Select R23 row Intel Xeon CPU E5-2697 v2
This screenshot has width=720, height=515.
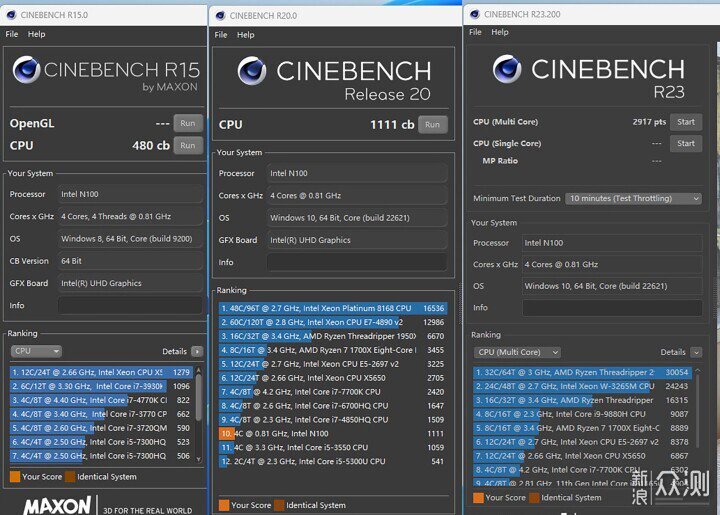click(582, 442)
